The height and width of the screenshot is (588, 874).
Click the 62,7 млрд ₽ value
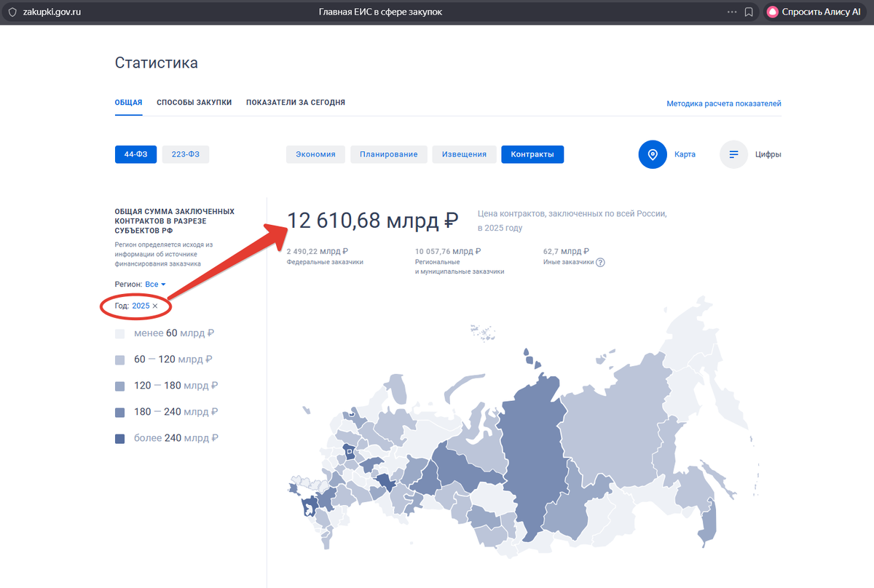click(x=567, y=251)
